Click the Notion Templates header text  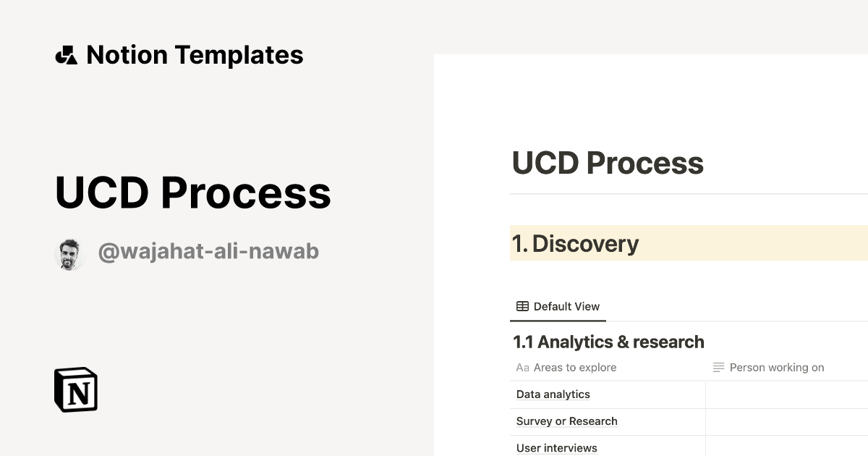tap(195, 54)
